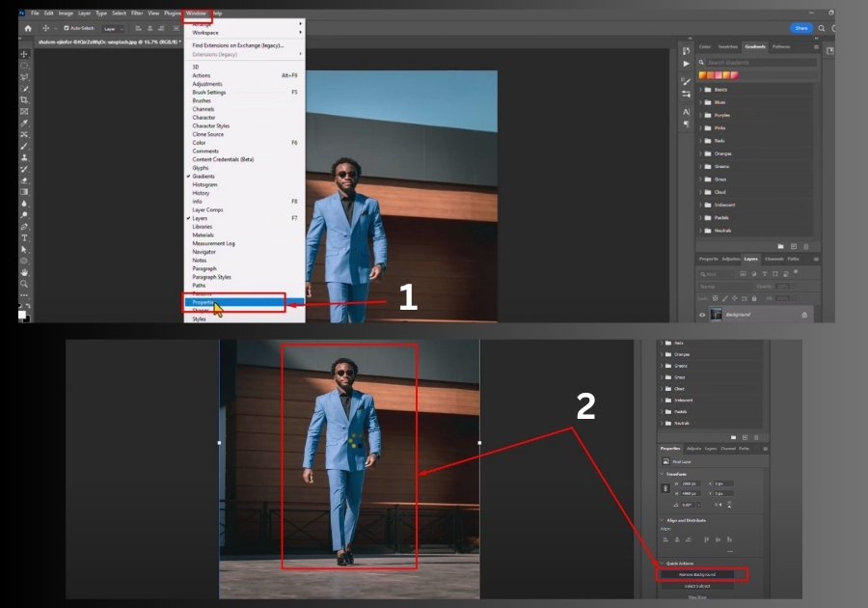Click the Home icon in options bar
This screenshot has height=608, width=868.
point(28,28)
